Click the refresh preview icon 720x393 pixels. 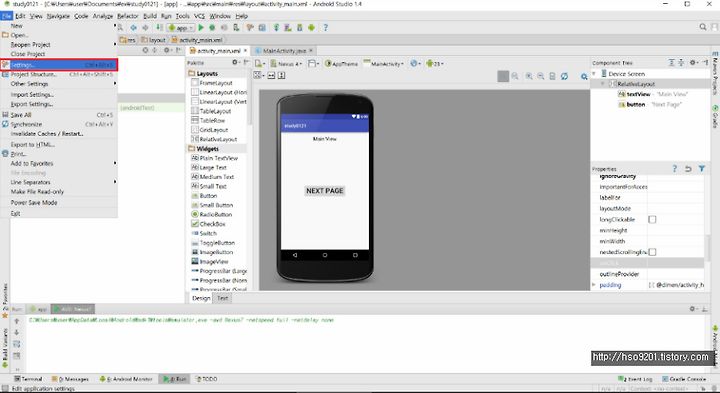point(564,76)
